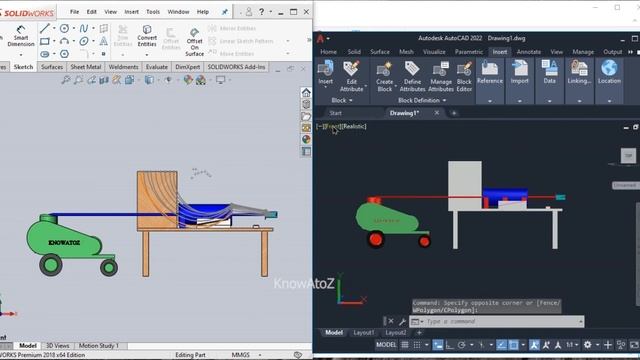The height and width of the screenshot is (360, 640).
Task: Switch to Layout1 tab in AutoCAD
Action: tap(363, 333)
